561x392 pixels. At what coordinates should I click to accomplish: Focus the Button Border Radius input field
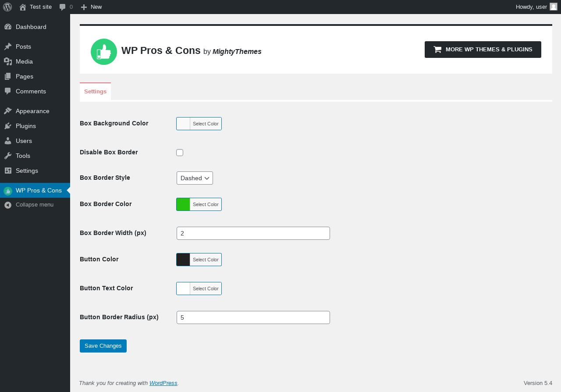tap(253, 317)
